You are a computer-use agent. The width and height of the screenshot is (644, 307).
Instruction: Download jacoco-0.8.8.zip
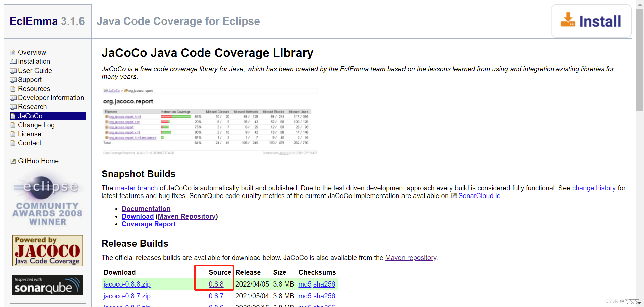[x=127, y=284]
